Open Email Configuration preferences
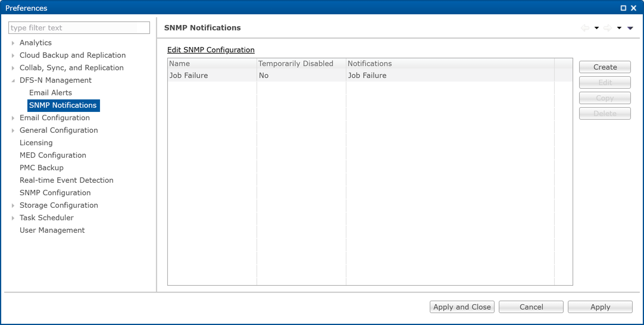Viewport: 644px width, 325px height. [55, 117]
